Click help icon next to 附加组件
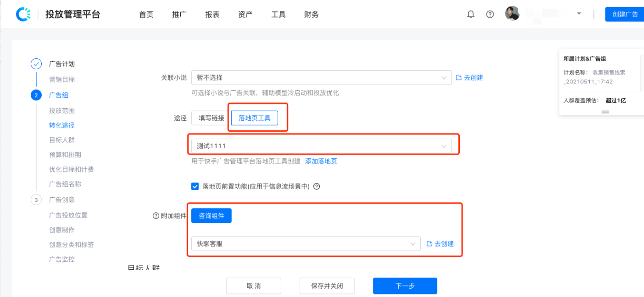This screenshot has width=644, height=297. (155, 216)
